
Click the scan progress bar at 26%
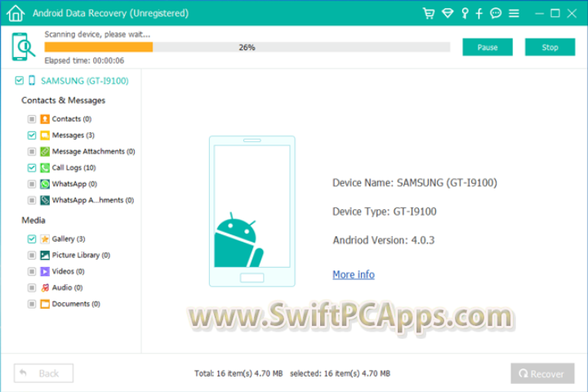(x=247, y=47)
